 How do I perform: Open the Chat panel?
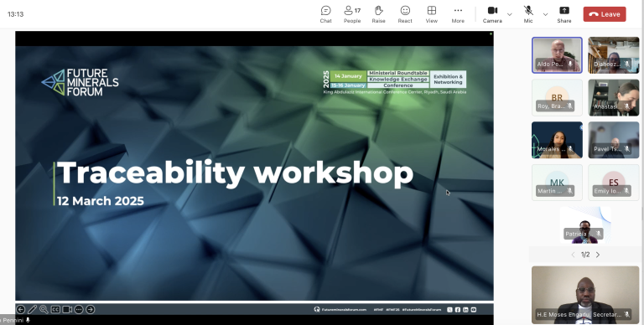tap(325, 14)
